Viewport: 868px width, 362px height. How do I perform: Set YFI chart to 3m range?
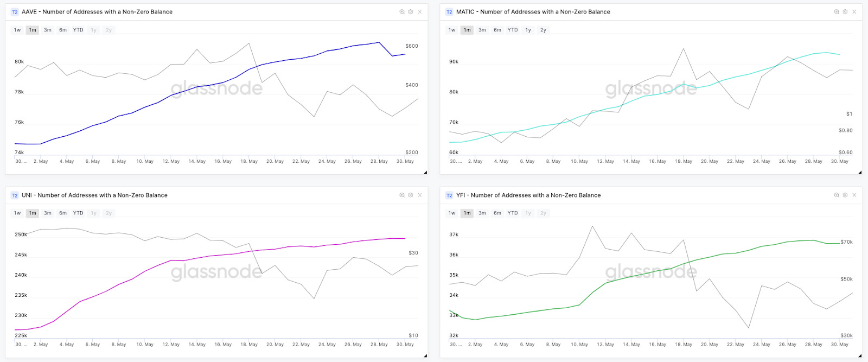[482, 213]
